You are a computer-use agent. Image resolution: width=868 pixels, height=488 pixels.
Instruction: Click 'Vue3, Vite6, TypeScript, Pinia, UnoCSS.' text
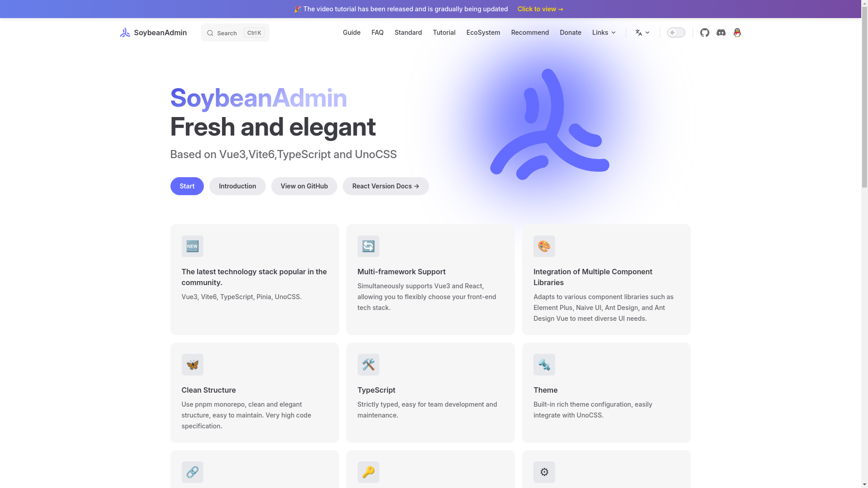click(241, 297)
